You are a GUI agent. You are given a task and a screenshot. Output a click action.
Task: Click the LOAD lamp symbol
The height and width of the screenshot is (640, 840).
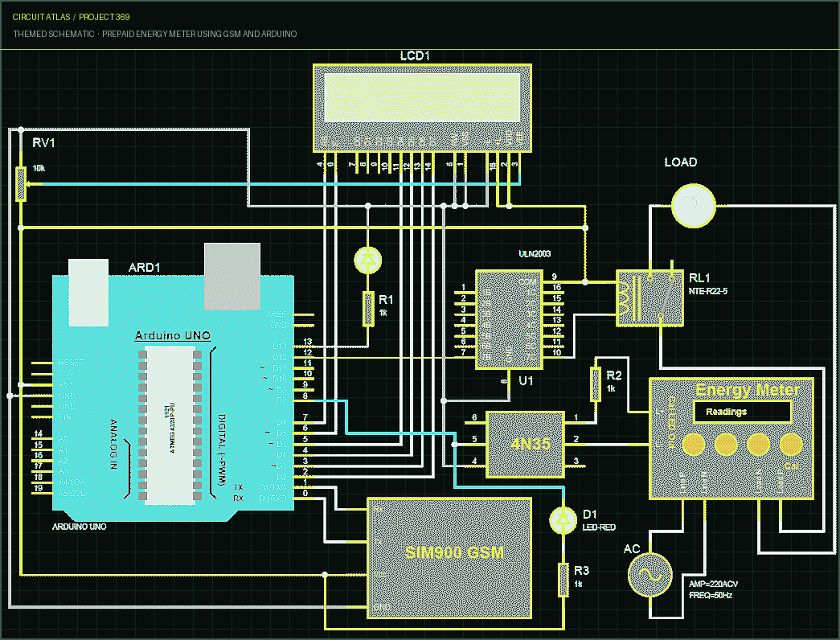pos(693,205)
